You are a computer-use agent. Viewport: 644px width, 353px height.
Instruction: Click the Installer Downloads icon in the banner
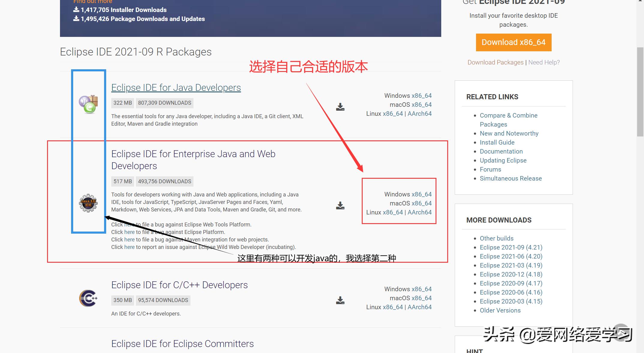click(75, 10)
